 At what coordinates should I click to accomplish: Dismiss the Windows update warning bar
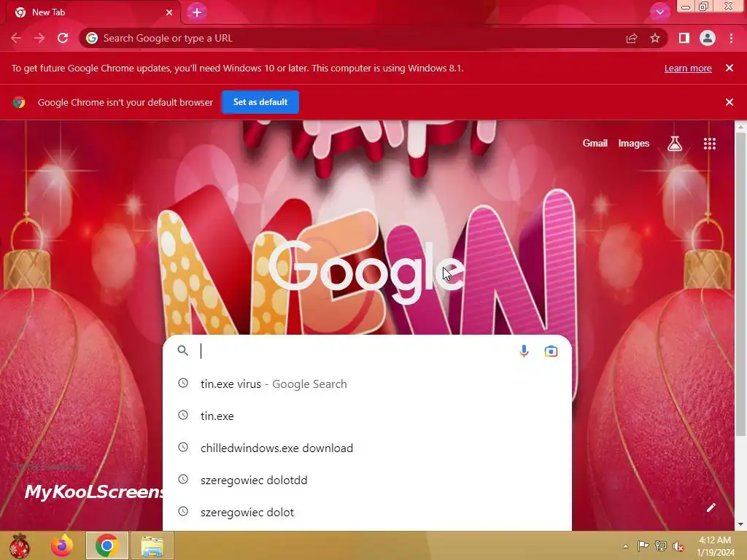tap(729, 68)
